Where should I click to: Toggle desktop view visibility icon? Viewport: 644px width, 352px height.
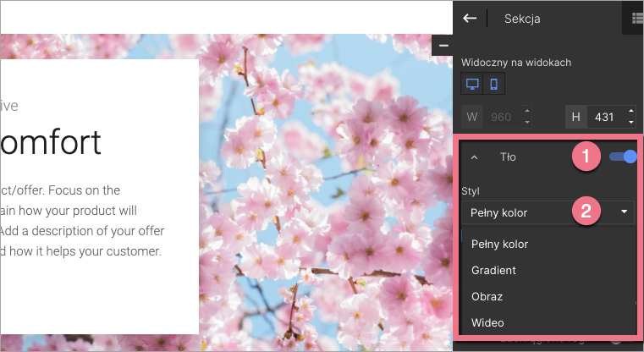pos(472,85)
